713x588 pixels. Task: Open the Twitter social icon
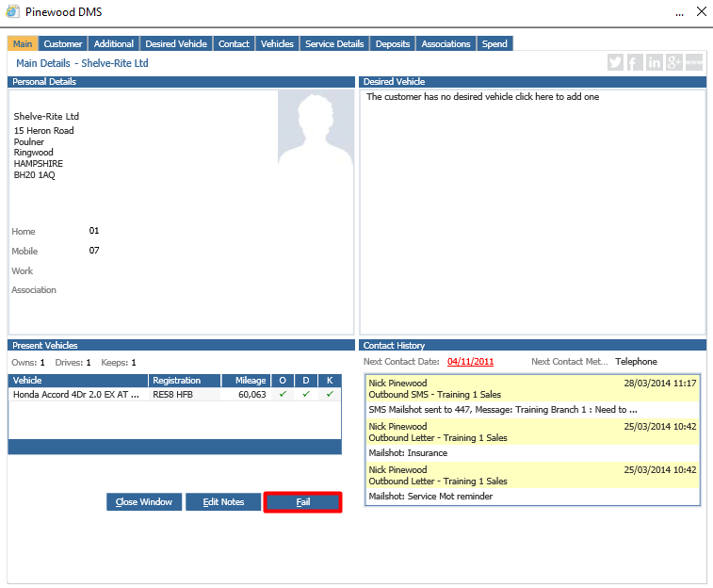pyautogui.click(x=615, y=62)
